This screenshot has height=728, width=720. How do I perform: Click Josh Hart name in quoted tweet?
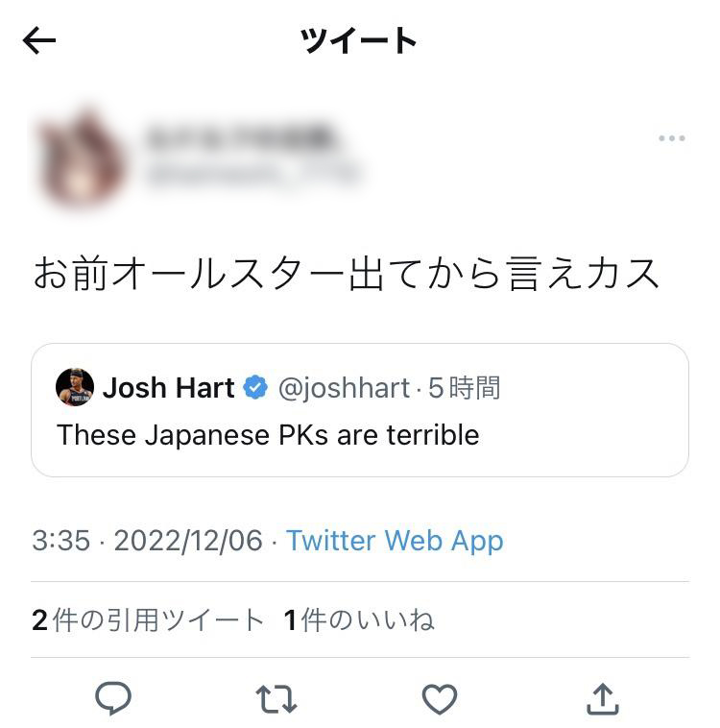tap(169, 387)
